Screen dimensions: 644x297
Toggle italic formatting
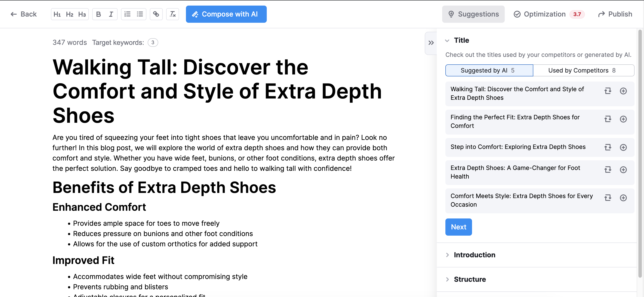tap(111, 14)
